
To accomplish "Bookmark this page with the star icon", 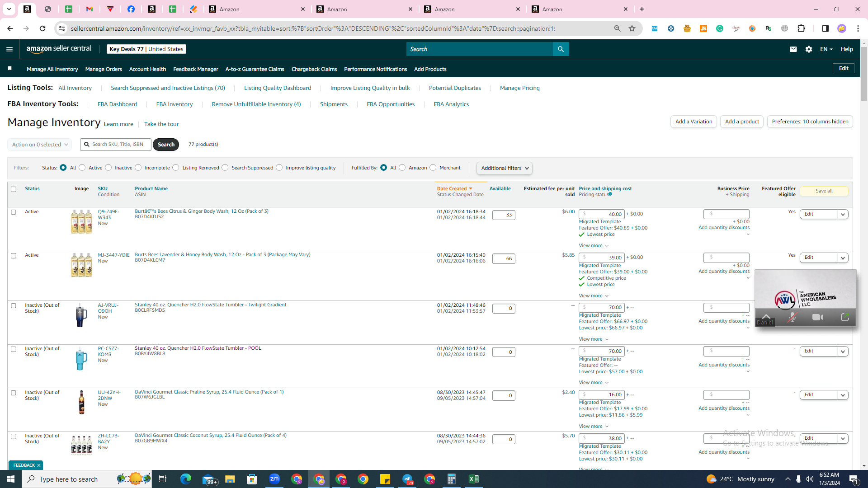I will point(632,28).
